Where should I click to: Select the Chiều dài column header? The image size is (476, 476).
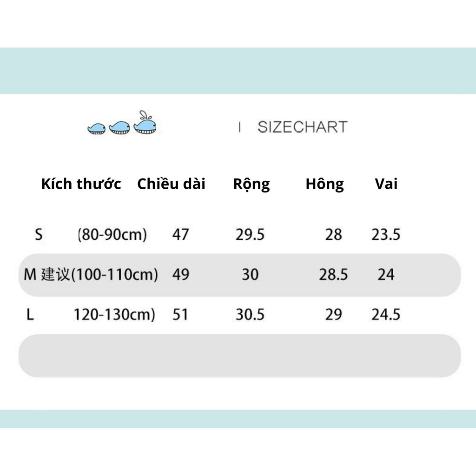171,184
